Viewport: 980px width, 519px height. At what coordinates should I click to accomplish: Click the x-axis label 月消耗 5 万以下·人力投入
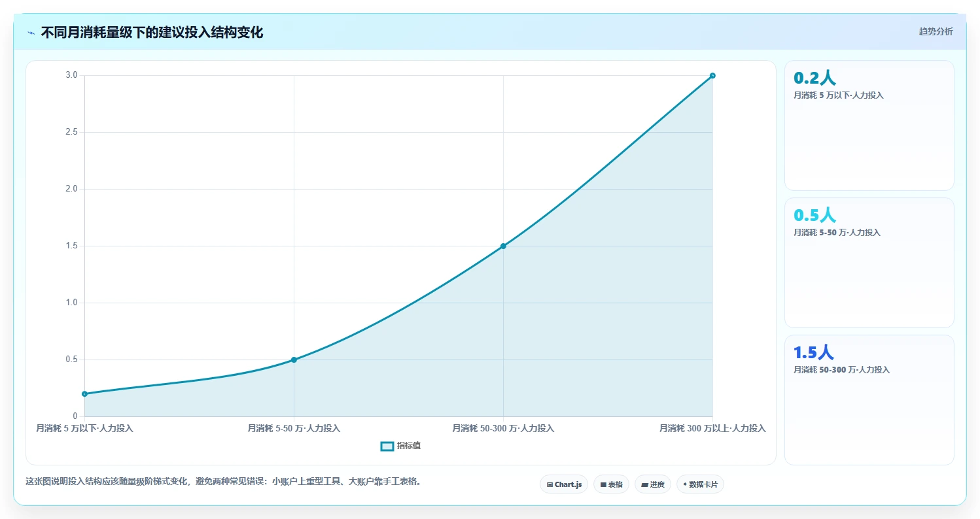pos(84,428)
